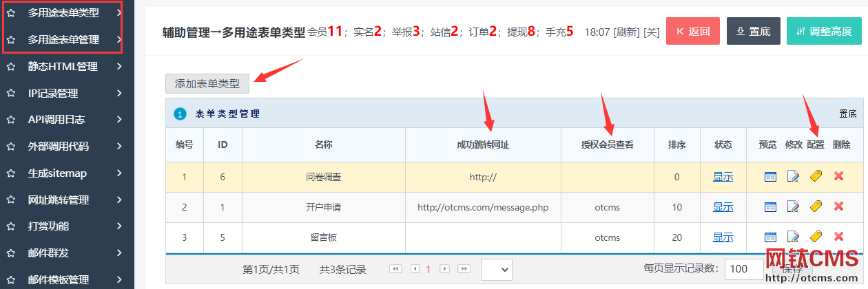Go to the first page of records
This screenshot has height=289, width=868.
click(395, 269)
